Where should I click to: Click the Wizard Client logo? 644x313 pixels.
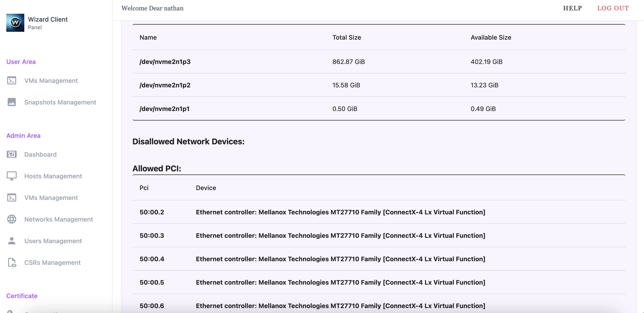point(15,23)
